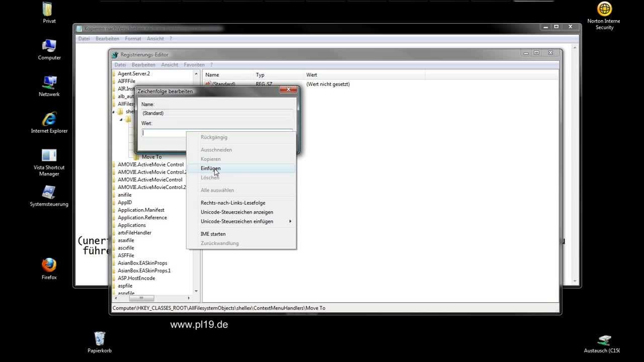Open Bearbeiten menu in Registrierungs-Editor

pos(143,65)
